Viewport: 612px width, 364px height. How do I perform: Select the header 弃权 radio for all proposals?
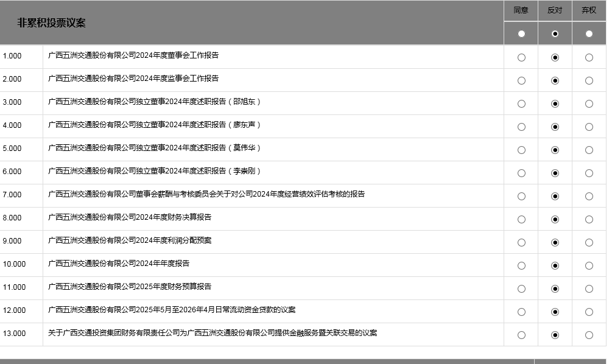[589, 34]
